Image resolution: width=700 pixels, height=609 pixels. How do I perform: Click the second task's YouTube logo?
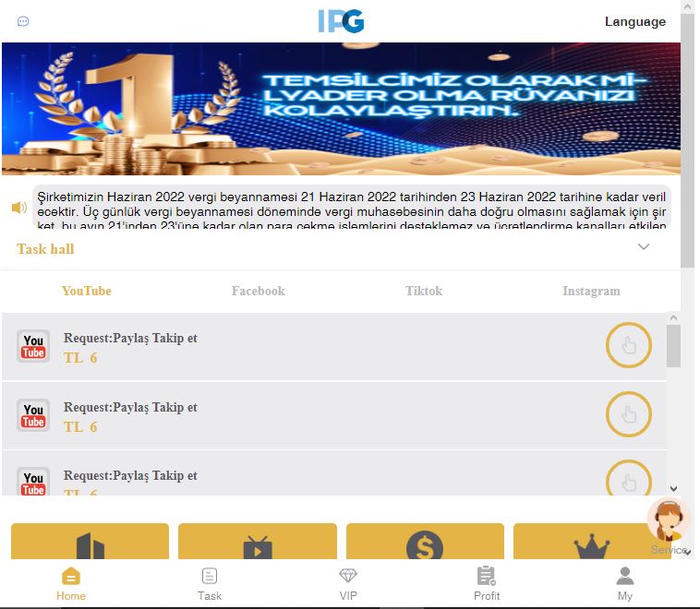click(x=33, y=415)
